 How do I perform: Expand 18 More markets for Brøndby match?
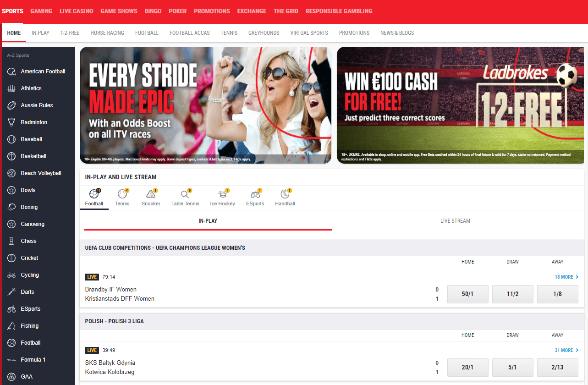(x=566, y=277)
